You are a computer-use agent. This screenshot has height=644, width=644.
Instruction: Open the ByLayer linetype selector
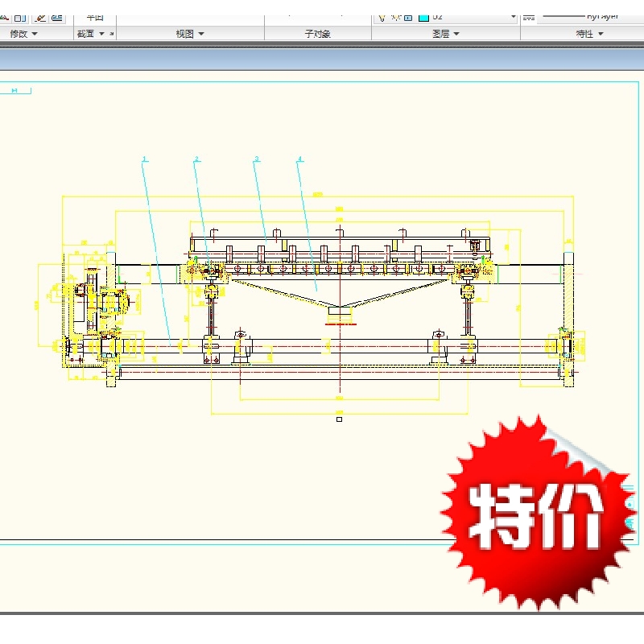(x=591, y=17)
